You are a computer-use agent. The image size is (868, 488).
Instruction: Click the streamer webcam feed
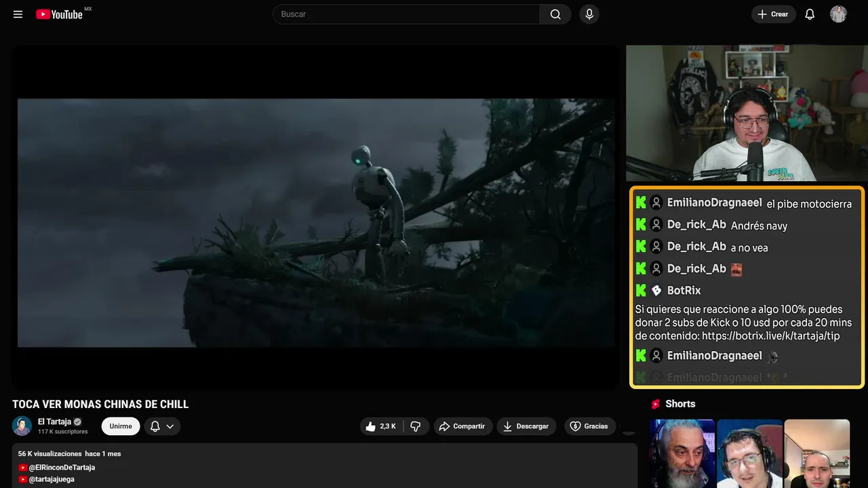pyautogui.click(x=747, y=113)
